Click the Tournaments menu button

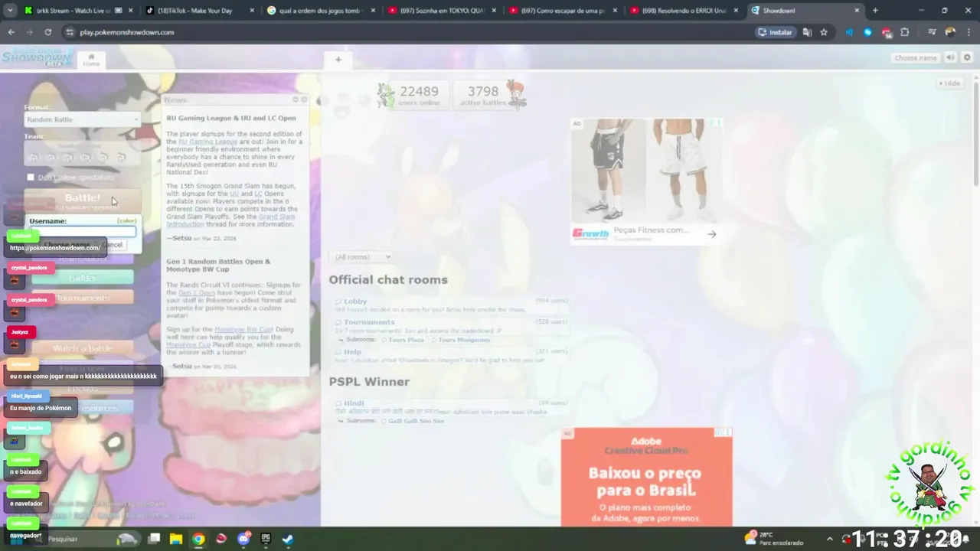pyautogui.click(x=83, y=298)
